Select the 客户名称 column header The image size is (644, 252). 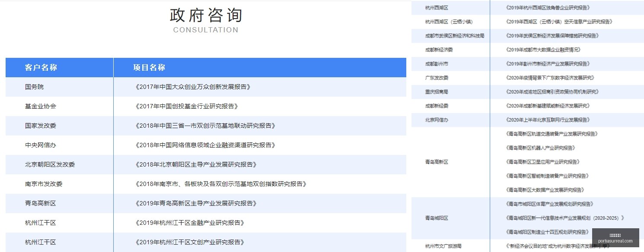(x=41, y=67)
